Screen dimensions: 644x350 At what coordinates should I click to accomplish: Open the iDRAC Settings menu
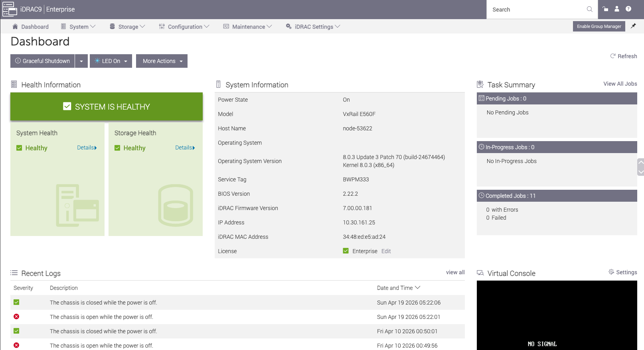[313, 27]
